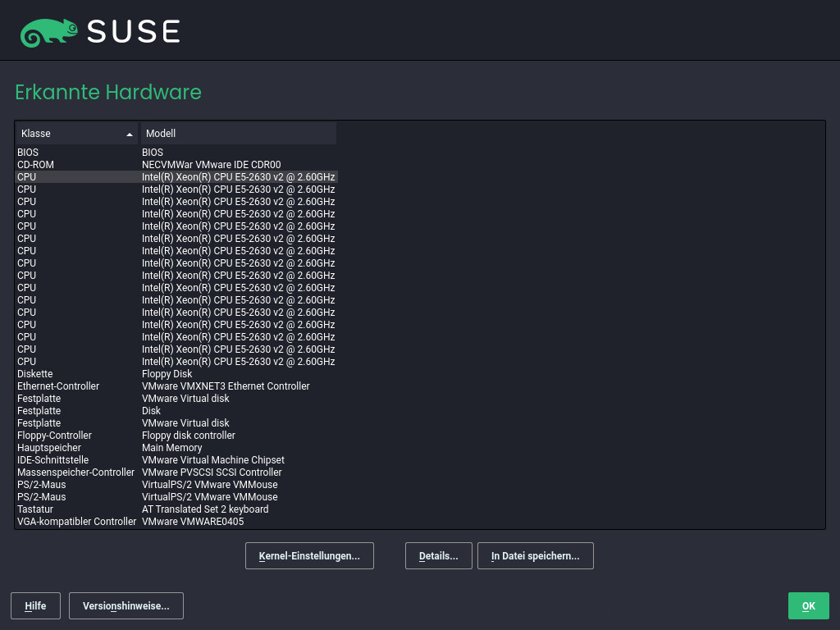Select the highlighted first CPU row
This screenshot has width=840, height=630.
[176, 177]
